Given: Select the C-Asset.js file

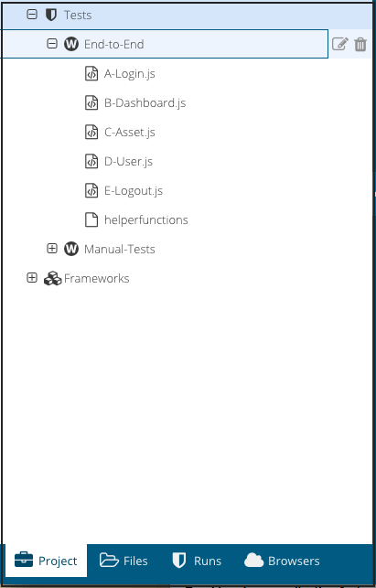Looking at the screenshot, I should (130, 132).
